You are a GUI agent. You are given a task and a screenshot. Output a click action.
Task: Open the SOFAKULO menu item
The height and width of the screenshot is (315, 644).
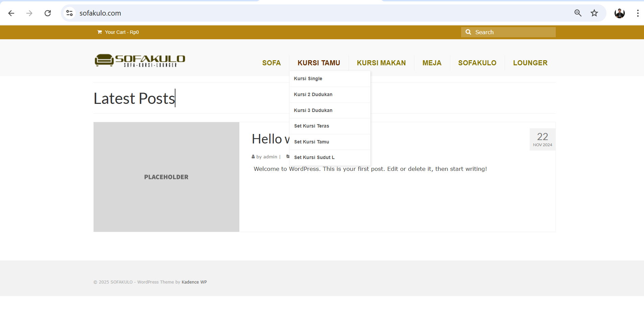pyautogui.click(x=477, y=63)
